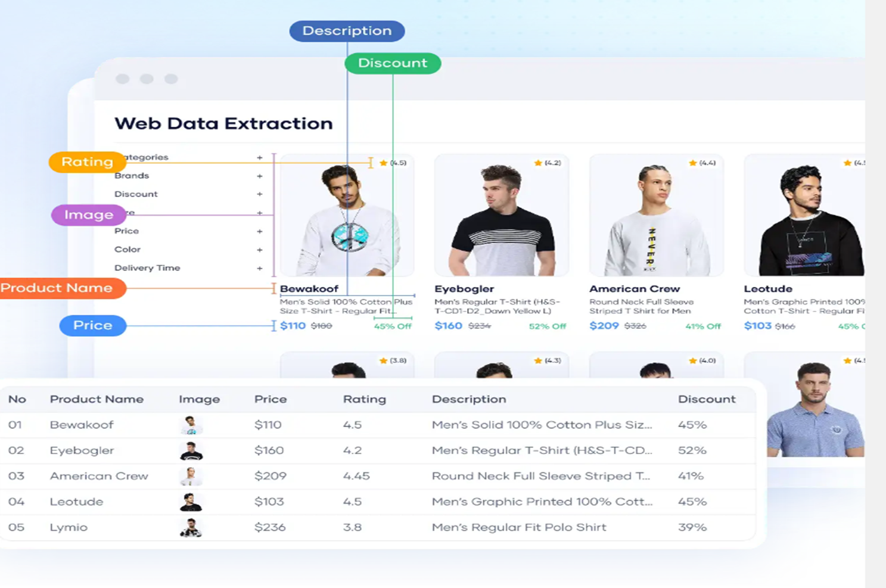The height and width of the screenshot is (588, 886).
Task: Click the "39%" discount cell in the table
Action: point(692,527)
